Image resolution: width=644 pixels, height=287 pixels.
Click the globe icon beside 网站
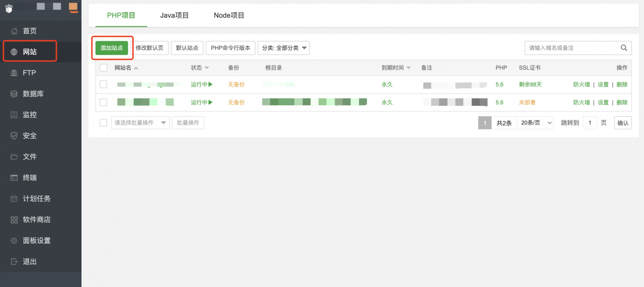(14, 52)
